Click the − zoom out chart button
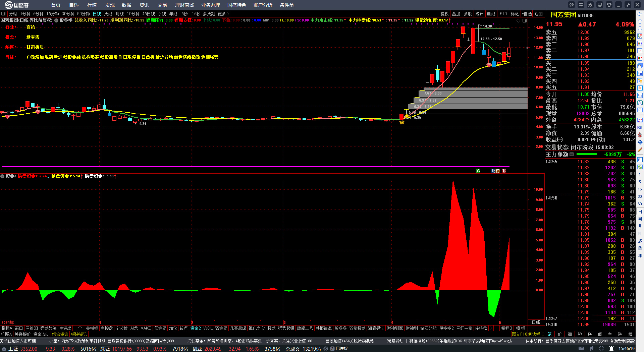This screenshot has height=352, width=644. coord(540,328)
